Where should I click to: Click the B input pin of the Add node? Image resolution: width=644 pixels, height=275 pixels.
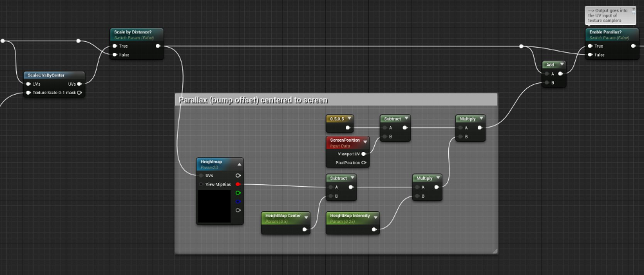[547, 83]
